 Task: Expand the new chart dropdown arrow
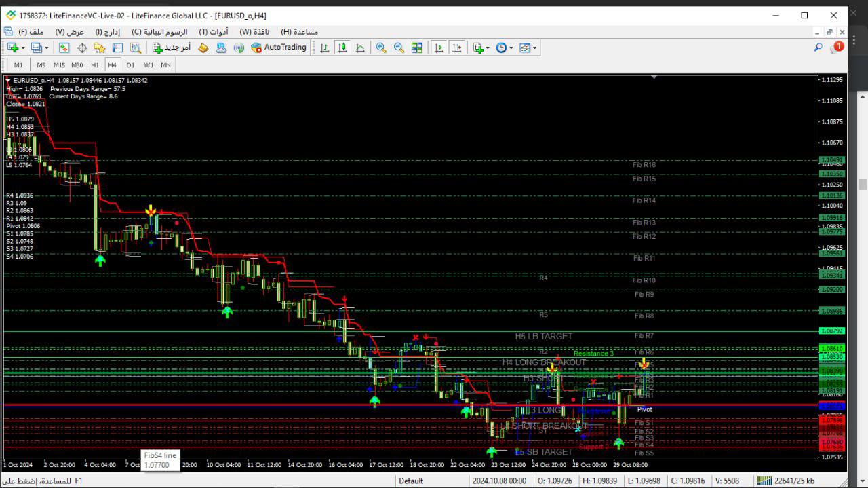point(23,48)
